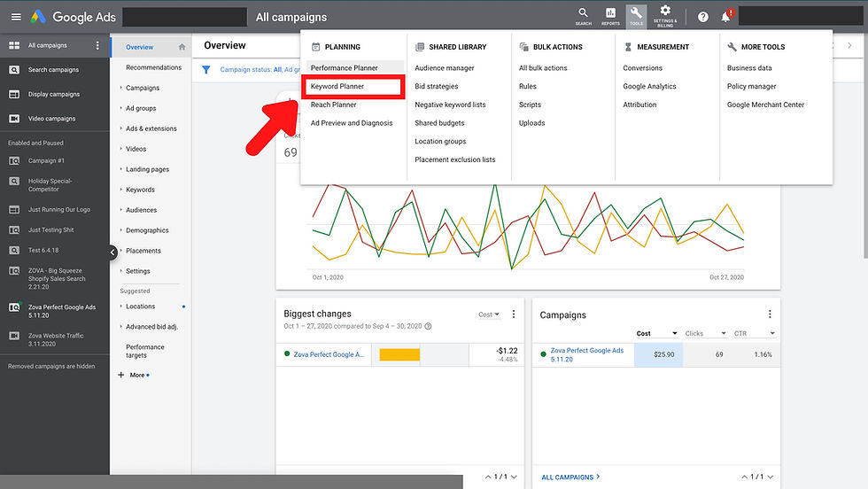Click the Zova Website Traffic campaign icon
The height and width of the screenshot is (489, 868).
14,336
